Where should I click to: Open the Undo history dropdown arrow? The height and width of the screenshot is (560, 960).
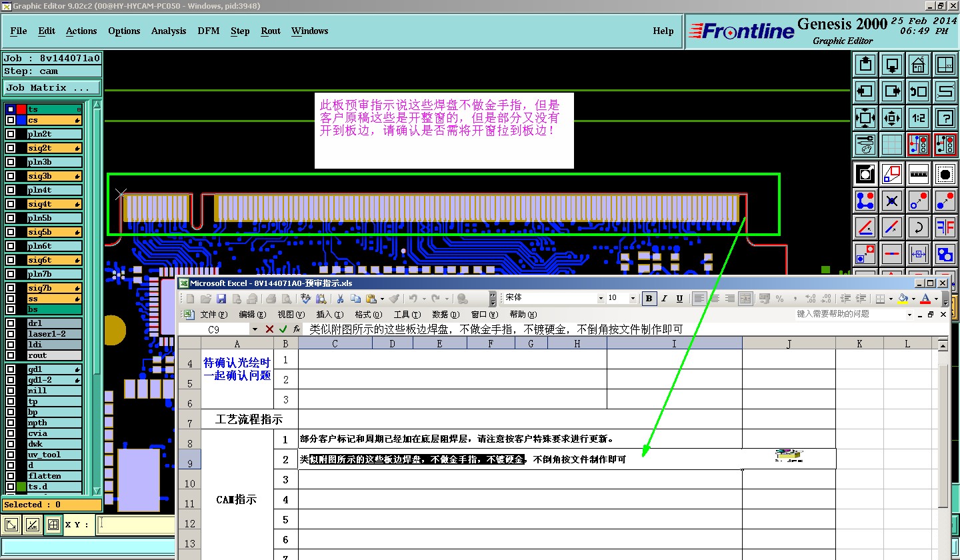pyautogui.click(x=423, y=299)
